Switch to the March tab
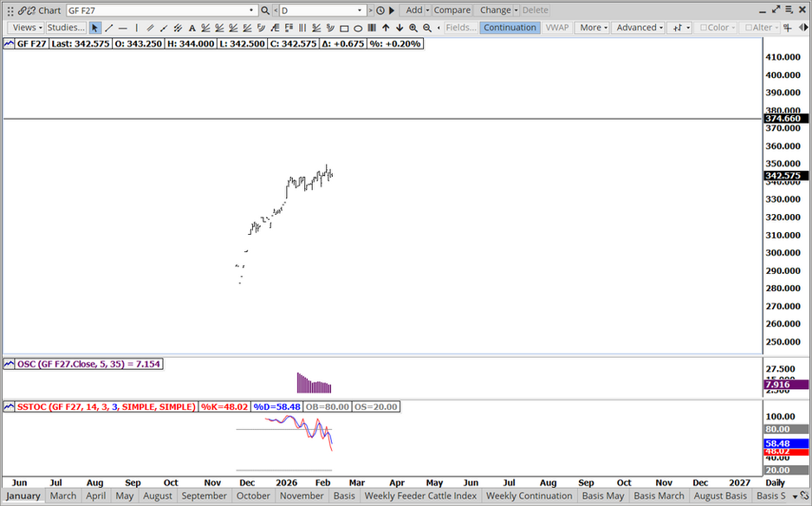This screenshot has height=506, width=812. click(x=63, y=496)
